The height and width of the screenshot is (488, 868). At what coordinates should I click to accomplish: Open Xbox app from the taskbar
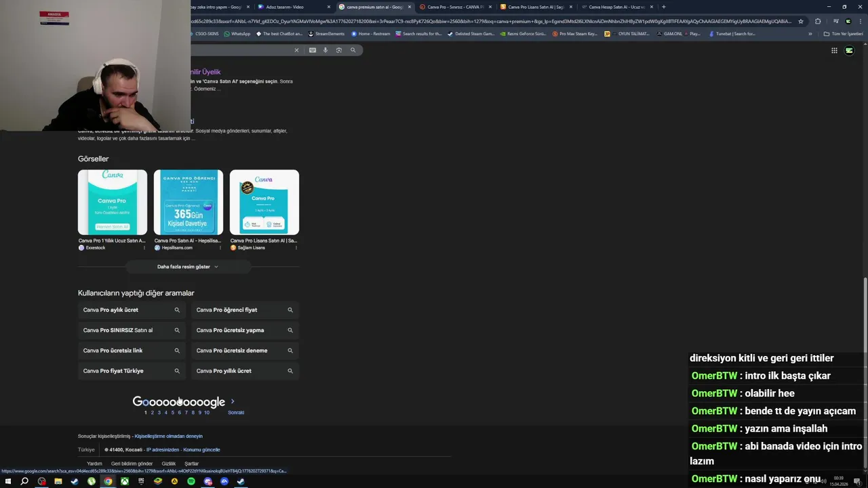125,481
